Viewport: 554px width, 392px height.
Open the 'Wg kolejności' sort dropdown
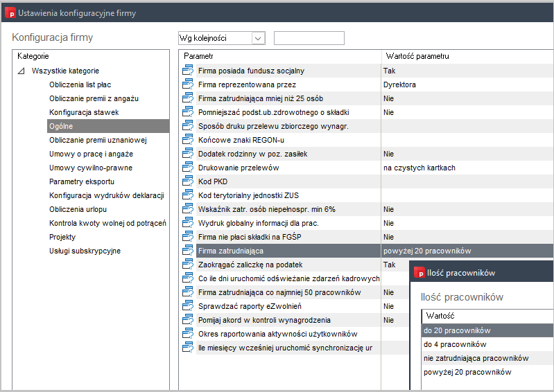point(258,38)
